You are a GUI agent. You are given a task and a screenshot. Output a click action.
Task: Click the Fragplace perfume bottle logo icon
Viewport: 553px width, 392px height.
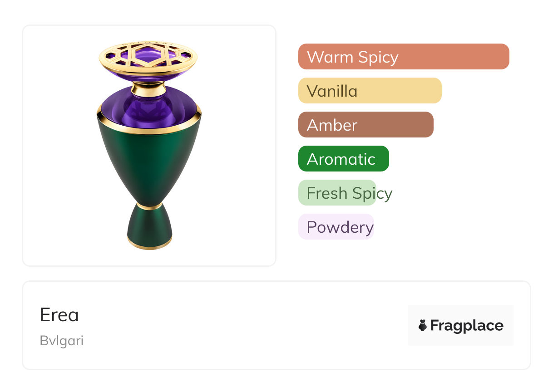[423, 325]
